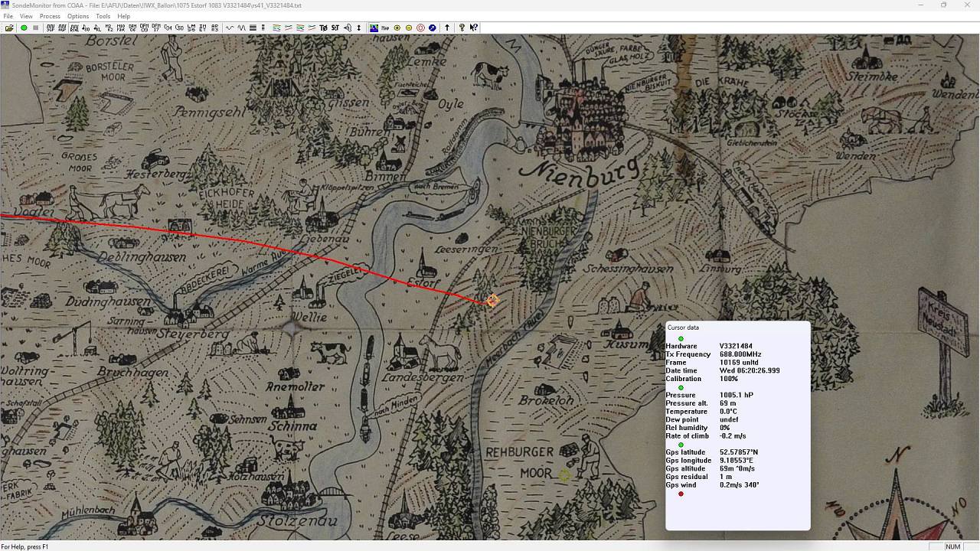Image resolution: width=980 pixels, height=551 pixels.
Task: Click the Pressure value 1005.1 hP
Action: (x=737, y=395)
